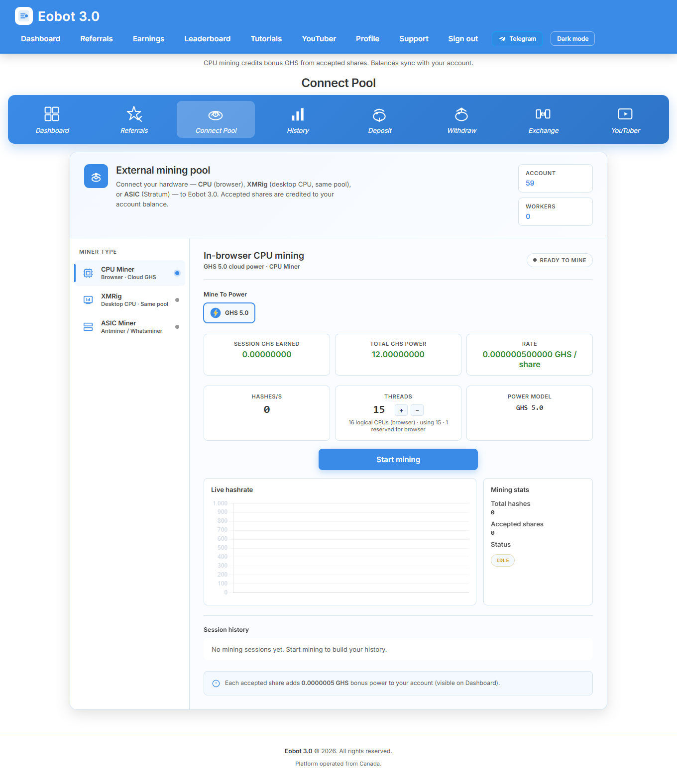Toggle Dark mode

tap(572, 39)
